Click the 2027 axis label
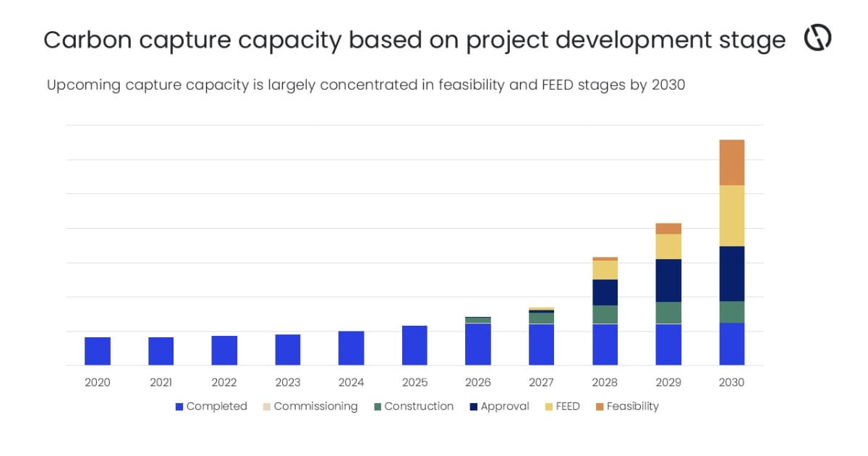The image size is (868, 456). click(541, 382)
